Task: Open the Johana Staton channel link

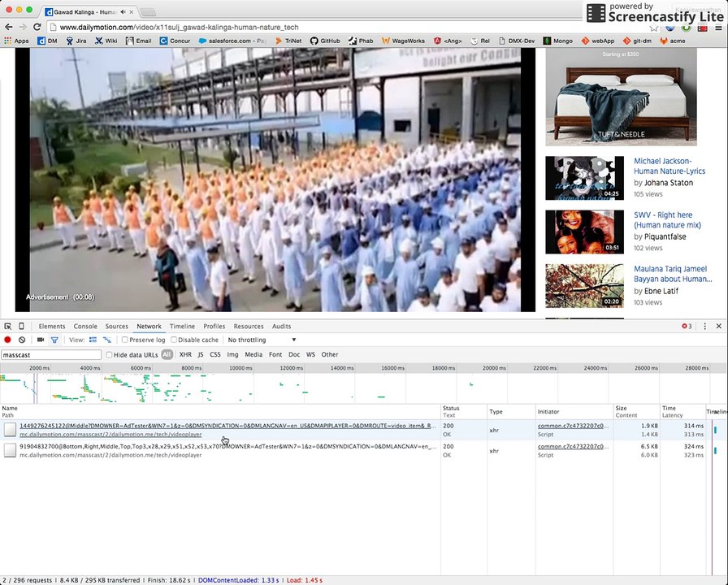Action: [x=669, y=183]
